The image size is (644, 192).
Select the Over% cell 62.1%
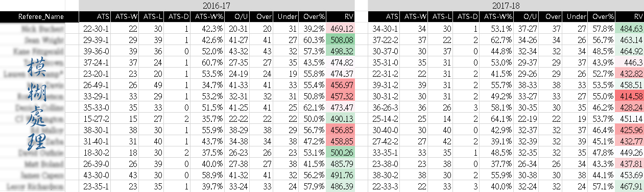pyautogui.click(x=314, y=108)
